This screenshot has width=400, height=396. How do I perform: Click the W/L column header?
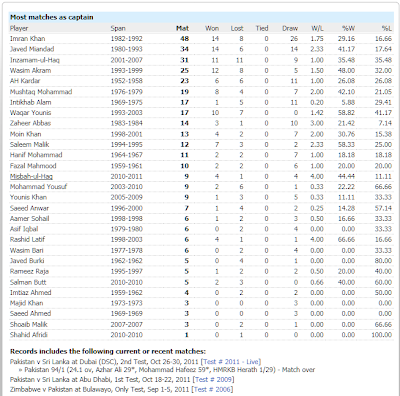click(x=317, y=28)
